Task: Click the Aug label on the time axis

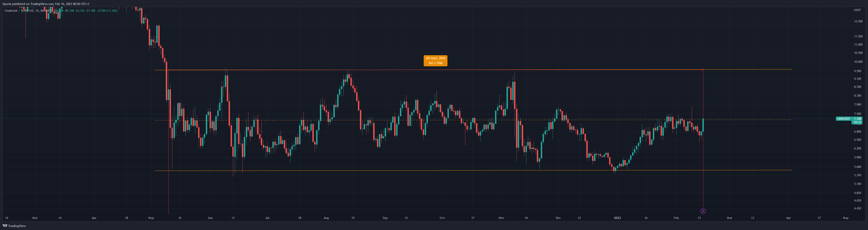Action: coord(326,218)
